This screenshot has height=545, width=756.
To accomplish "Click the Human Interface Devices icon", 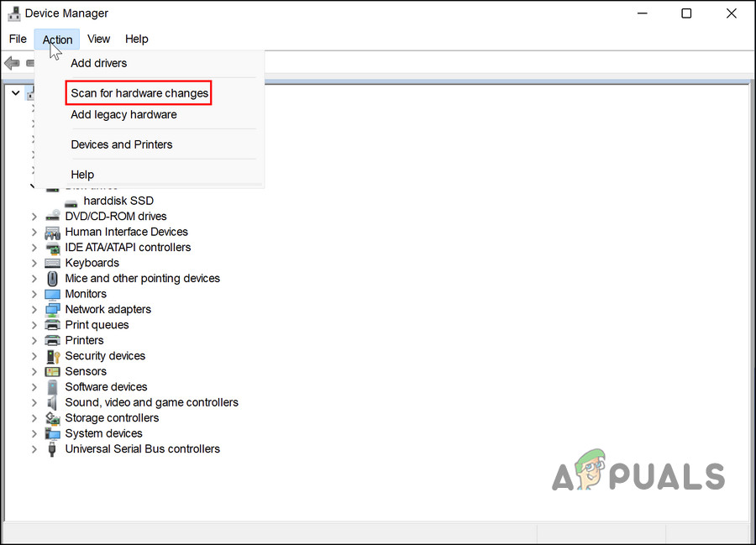I will point(53,232).
